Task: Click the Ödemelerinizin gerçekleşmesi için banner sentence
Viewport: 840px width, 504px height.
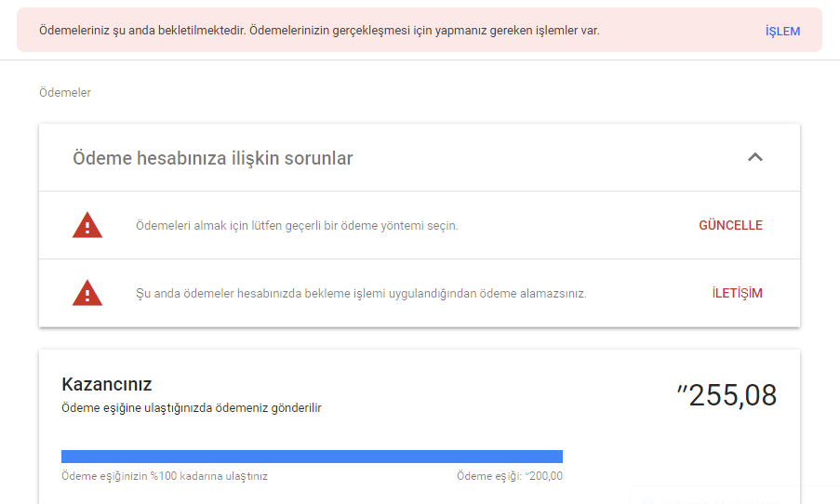Action: 424,31
